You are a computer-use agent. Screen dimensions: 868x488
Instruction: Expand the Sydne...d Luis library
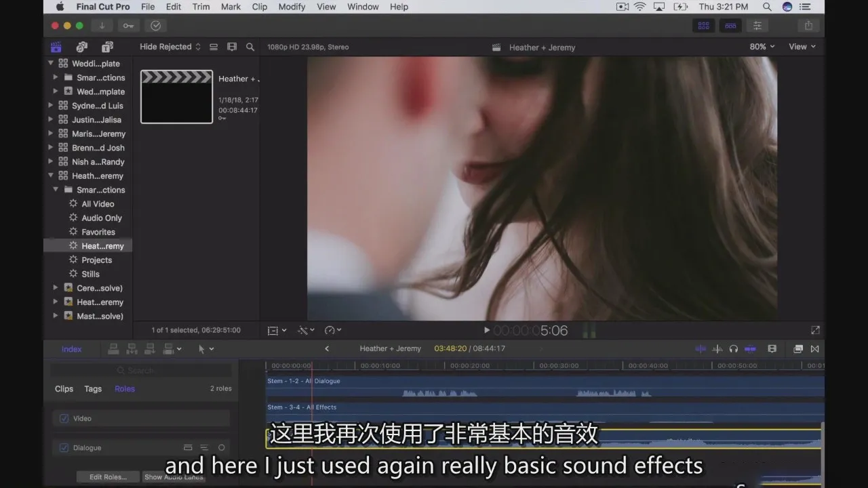pos(51,106)
